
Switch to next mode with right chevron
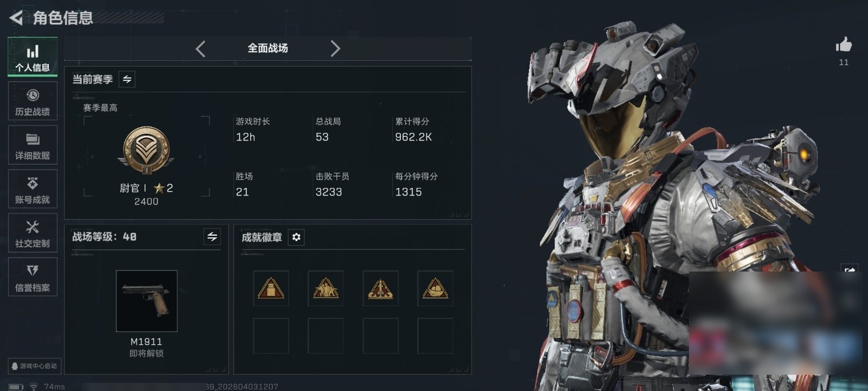(x=335, y=49)
